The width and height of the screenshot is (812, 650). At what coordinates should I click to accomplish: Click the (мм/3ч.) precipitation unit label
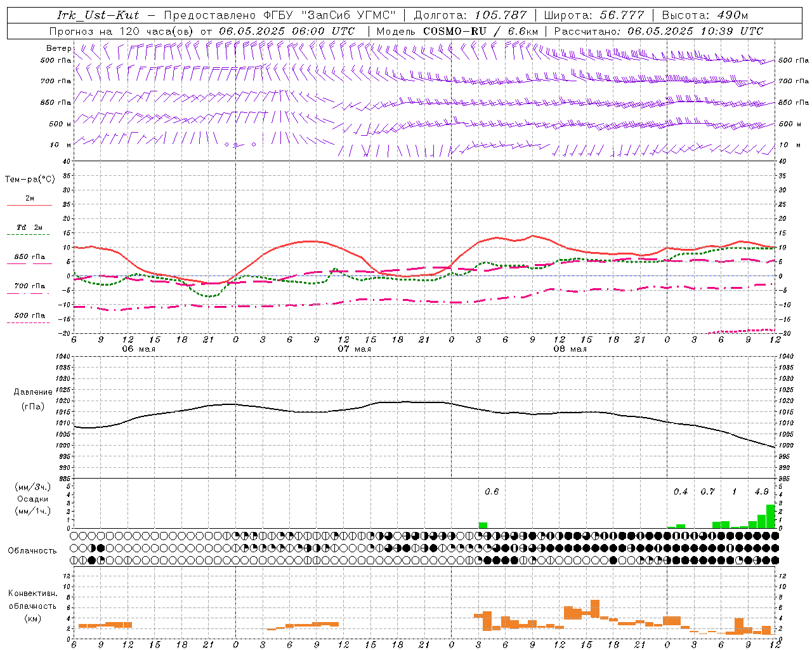click(x=33, y=487)
